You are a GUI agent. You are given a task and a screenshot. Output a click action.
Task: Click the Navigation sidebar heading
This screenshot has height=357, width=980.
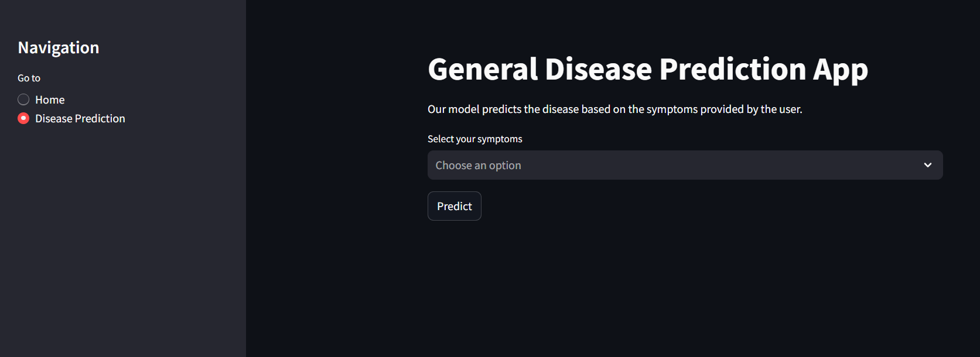pos(58,47)
